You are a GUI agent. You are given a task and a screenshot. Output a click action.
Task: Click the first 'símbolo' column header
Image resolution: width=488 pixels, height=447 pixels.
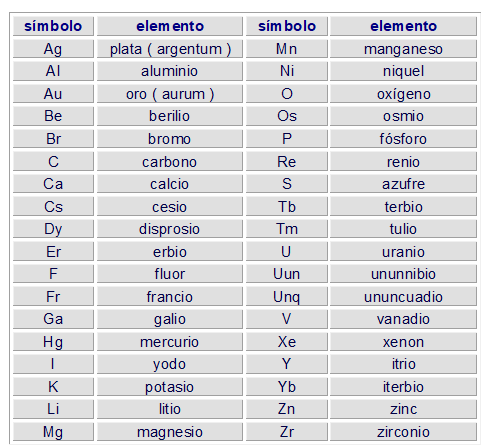53,26
